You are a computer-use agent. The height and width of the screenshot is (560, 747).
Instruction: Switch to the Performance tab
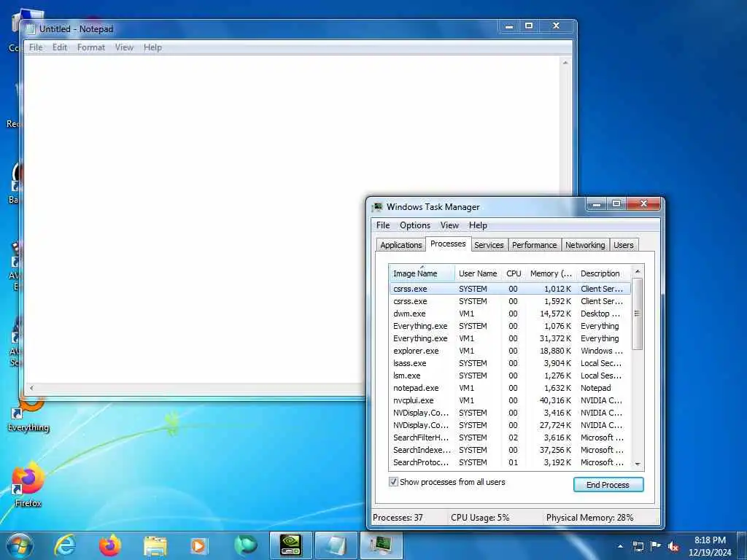[534, 245]
